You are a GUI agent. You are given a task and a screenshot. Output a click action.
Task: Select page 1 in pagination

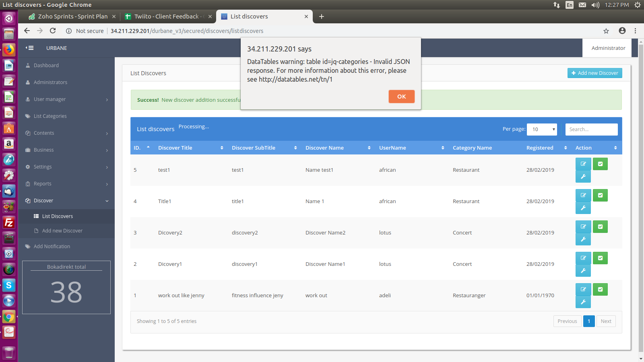click(589, 321)
